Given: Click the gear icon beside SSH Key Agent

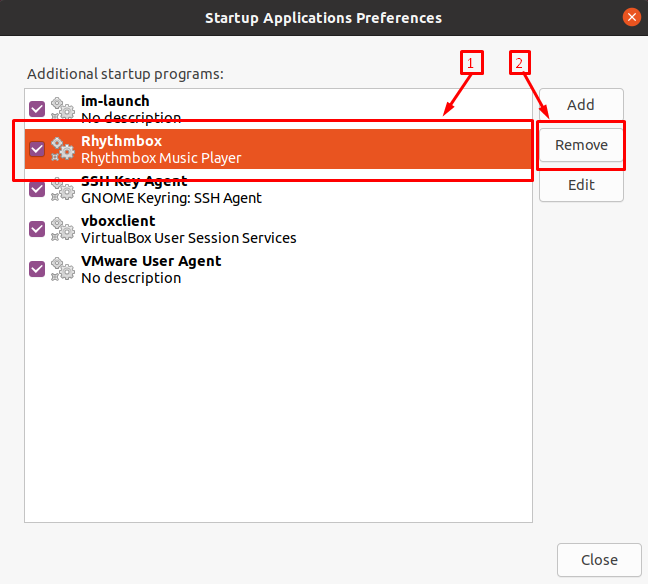Looking at the screenshot, I should tap(63, 189).
